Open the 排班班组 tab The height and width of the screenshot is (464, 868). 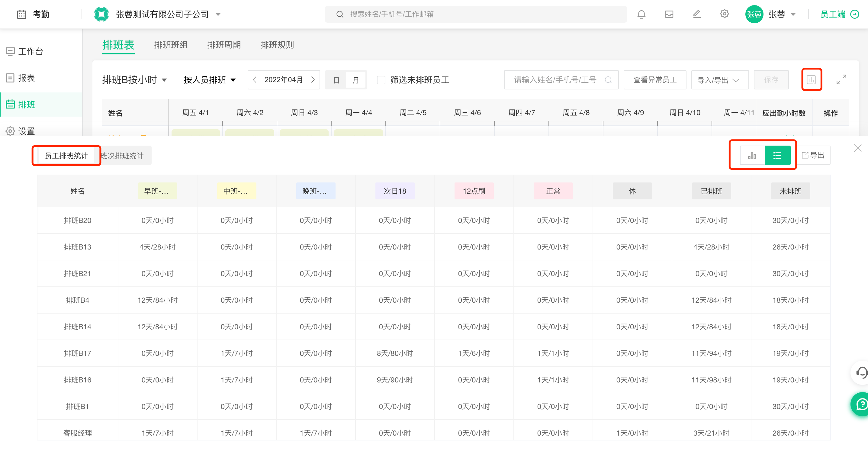click(x=171, y=45)
